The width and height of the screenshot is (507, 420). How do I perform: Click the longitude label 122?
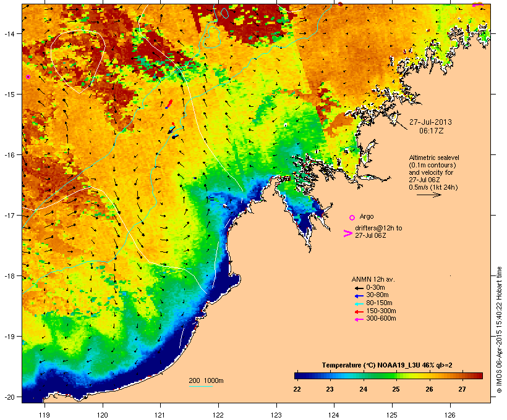tap(218, 415)
